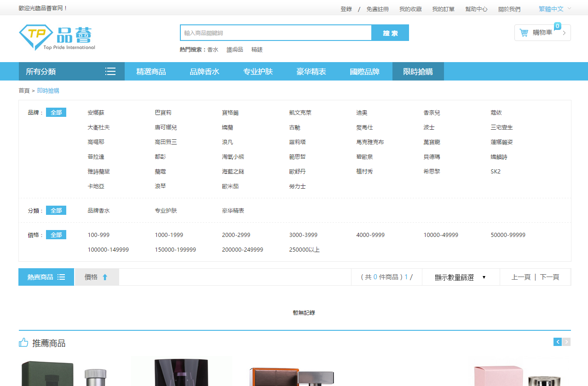This screenshot has width=588, height=386.
Task: Expand the 所有分類 category panel
Action: pos(41,71)
